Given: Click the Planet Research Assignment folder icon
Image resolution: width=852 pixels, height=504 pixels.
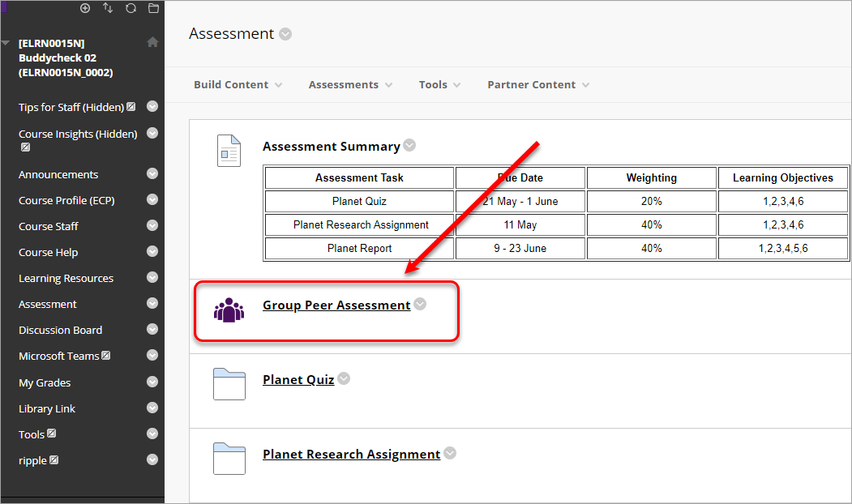Looking at the screenshot, I should 229,459.
